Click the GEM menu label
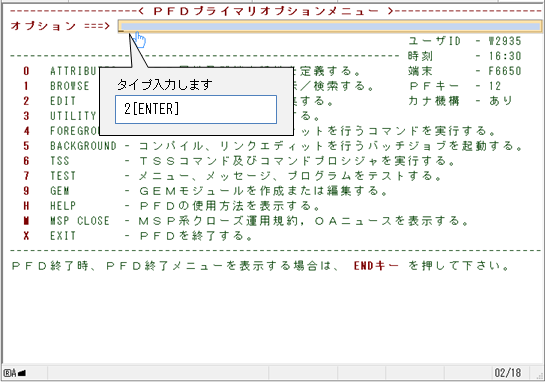This screenshot has width=546, height=382. (60, 191)
